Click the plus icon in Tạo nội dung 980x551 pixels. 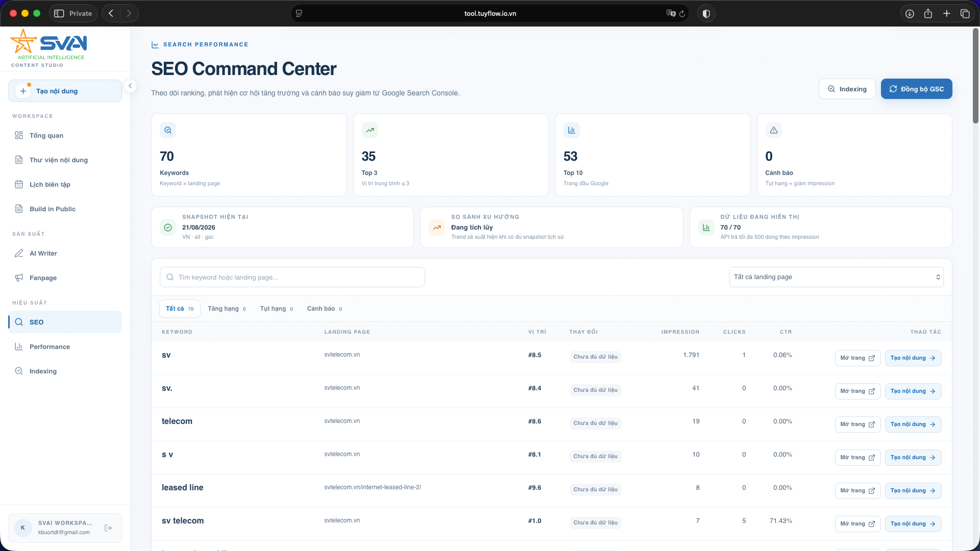pos(23,91)
